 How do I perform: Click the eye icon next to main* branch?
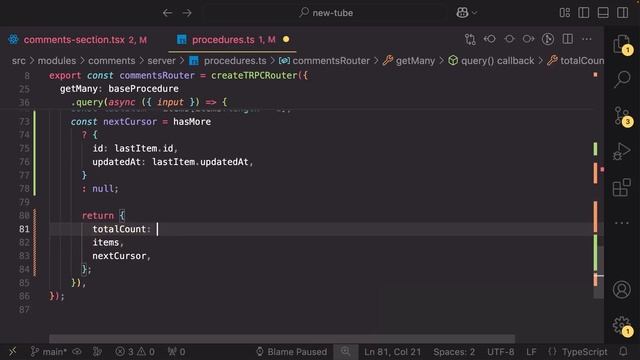tap(77, 351)
